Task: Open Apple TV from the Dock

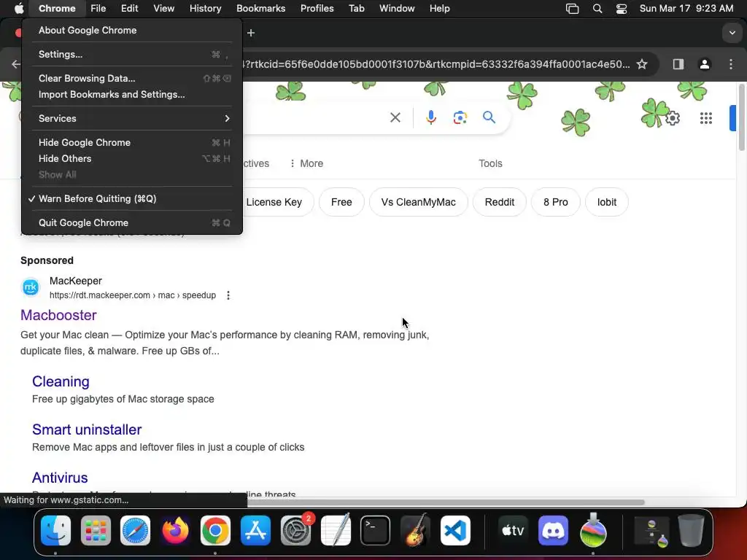Action: [x=513, y=530]
